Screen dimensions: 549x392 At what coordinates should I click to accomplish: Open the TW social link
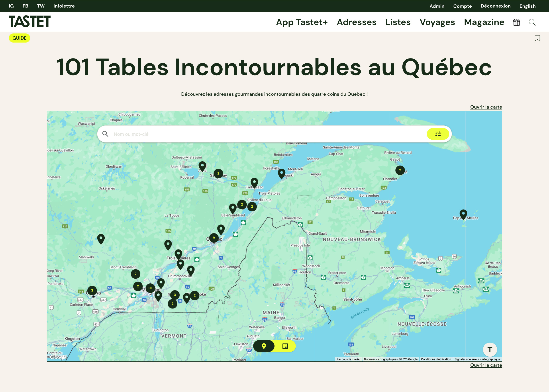tap(41, 6)
